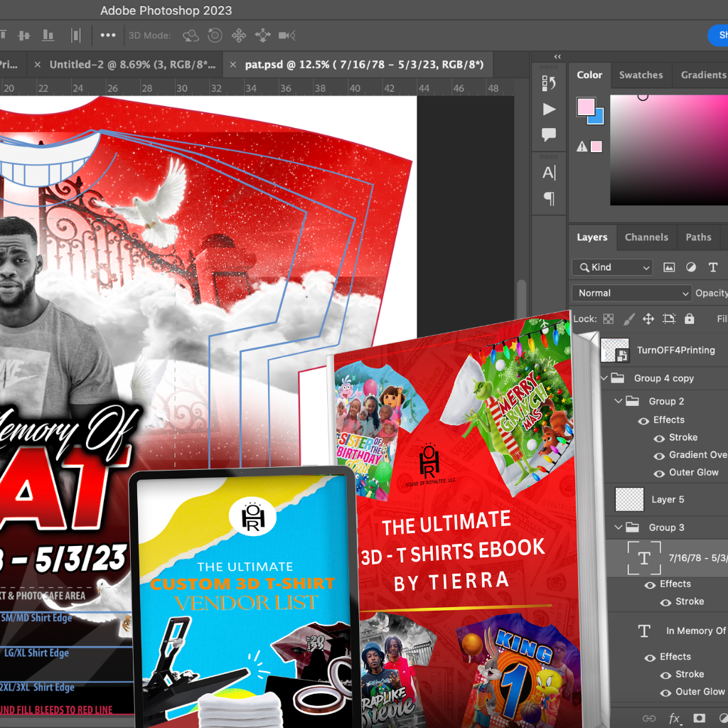
Task: Open the Normal blend mode dropdown
Action: click(x=631, y=293)
